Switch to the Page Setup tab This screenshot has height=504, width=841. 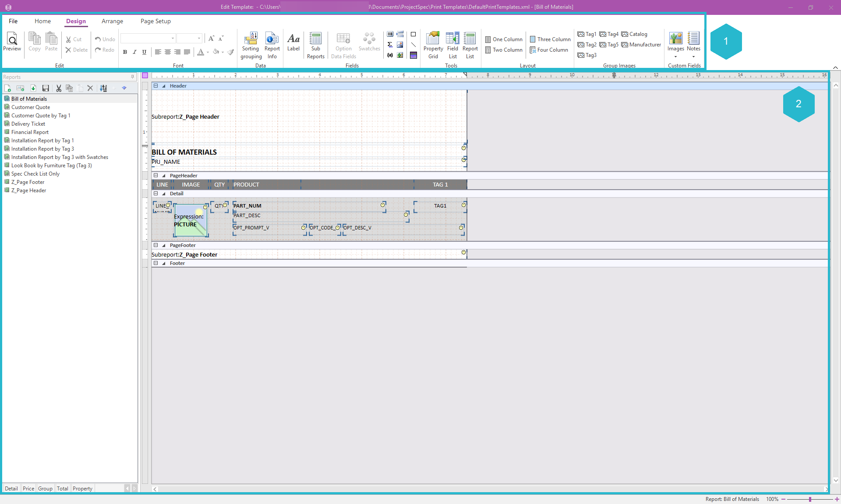click(155, 21)
